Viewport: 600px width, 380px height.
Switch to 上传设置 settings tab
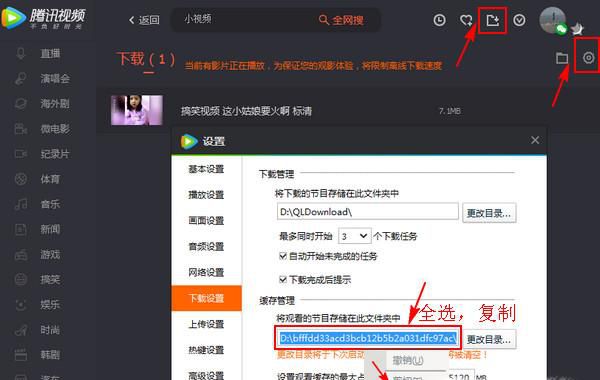pos(206,324)
